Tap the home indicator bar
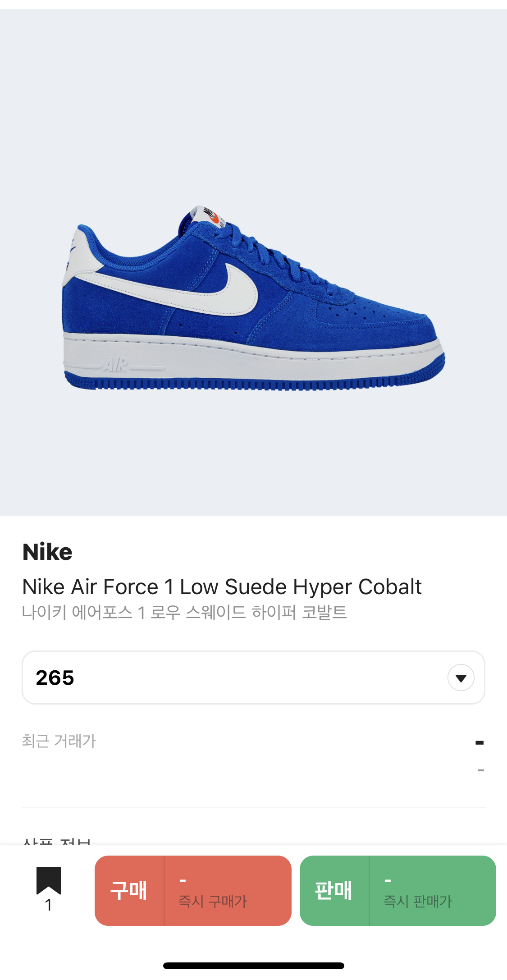507x980 pixels. [254, 966]
